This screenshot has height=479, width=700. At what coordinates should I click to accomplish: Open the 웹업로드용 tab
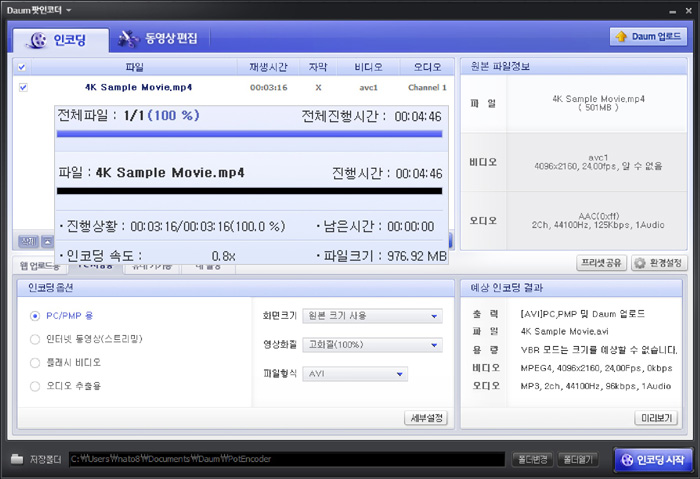point(40,267)
